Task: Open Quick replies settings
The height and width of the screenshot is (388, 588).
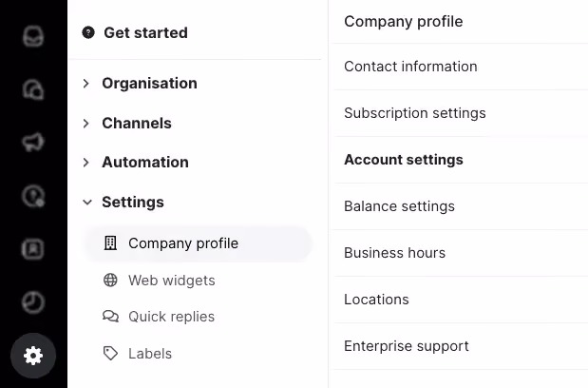Action: point(171,317)
